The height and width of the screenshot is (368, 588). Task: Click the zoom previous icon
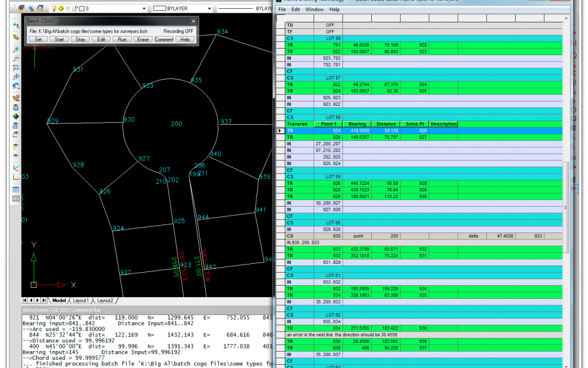click(x=16, y=86)
